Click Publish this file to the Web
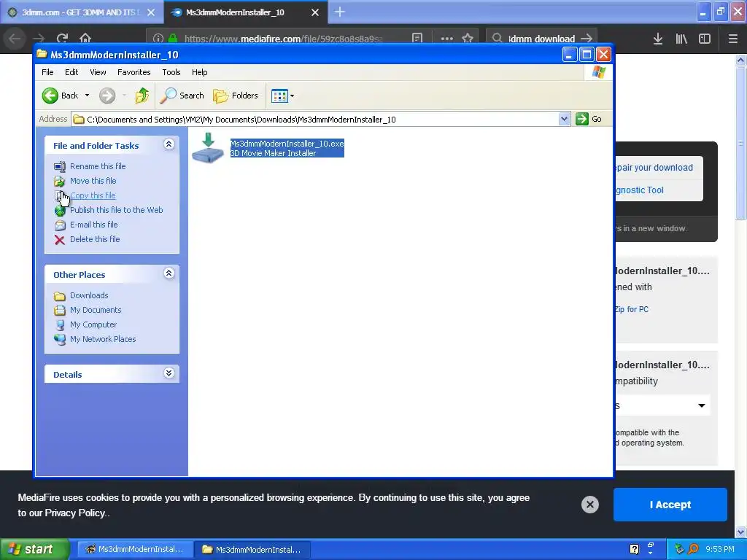 [x=116, y=210]
